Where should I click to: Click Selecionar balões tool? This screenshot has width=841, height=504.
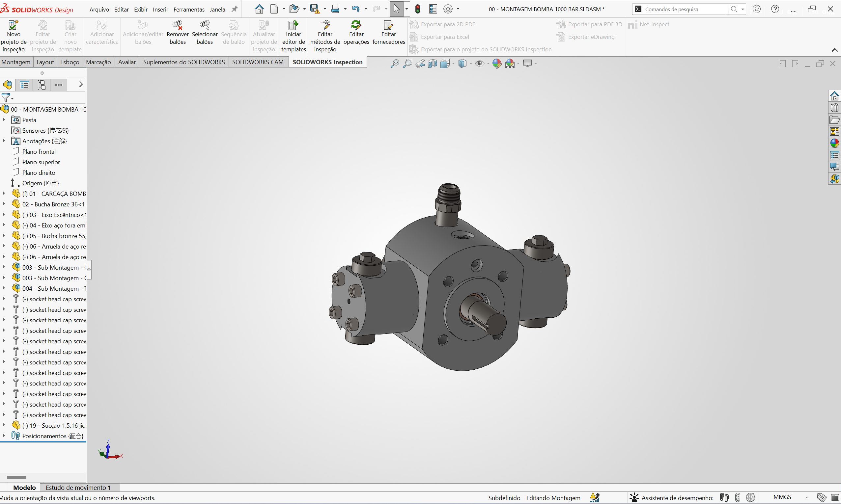coord(205,33)
